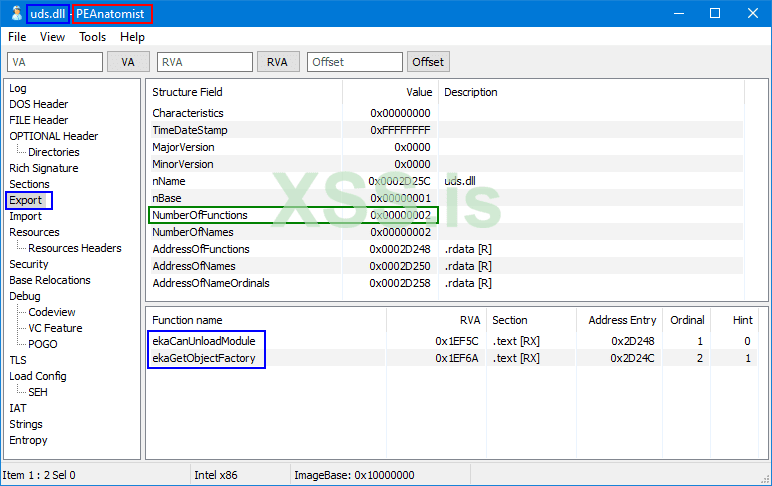
Task: Click the VA button
Action: 128,62
